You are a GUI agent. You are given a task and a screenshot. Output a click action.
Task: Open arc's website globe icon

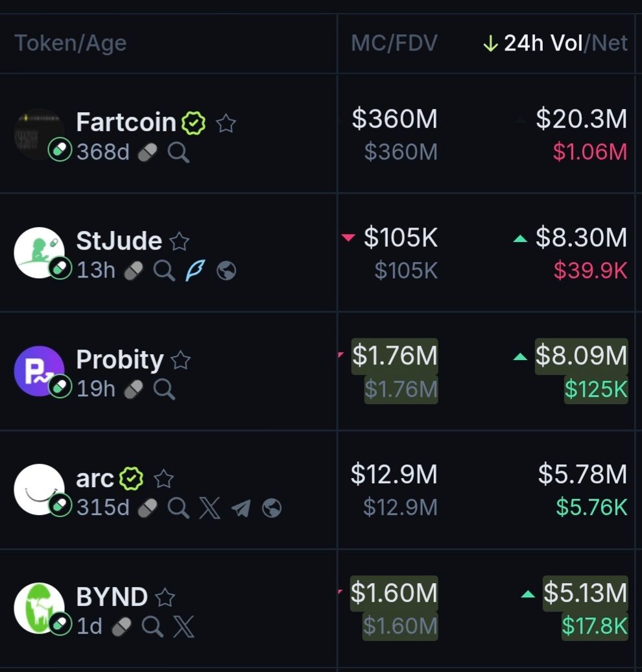tap(272, 508)
